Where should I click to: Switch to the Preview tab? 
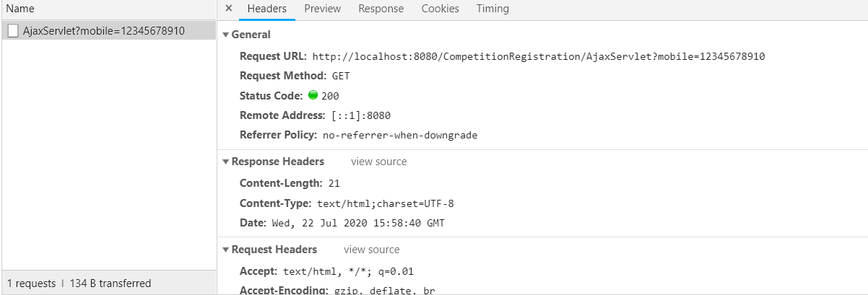point(322,9)
